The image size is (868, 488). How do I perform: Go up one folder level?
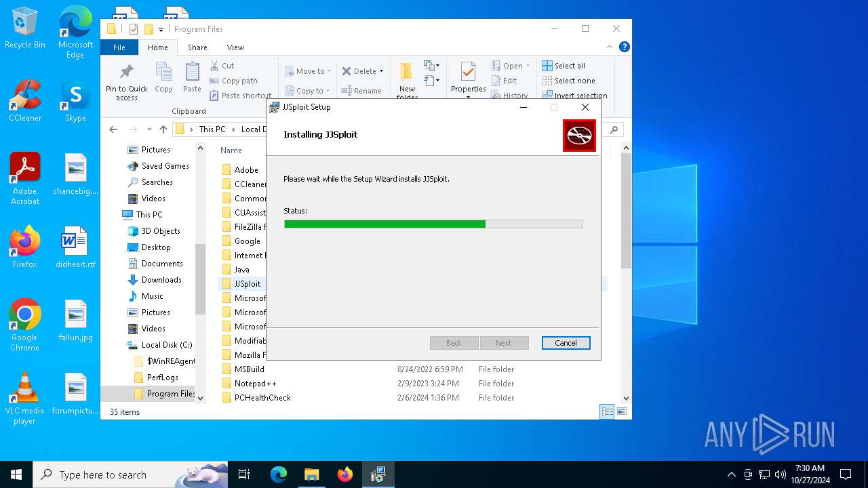coord(163,129)
